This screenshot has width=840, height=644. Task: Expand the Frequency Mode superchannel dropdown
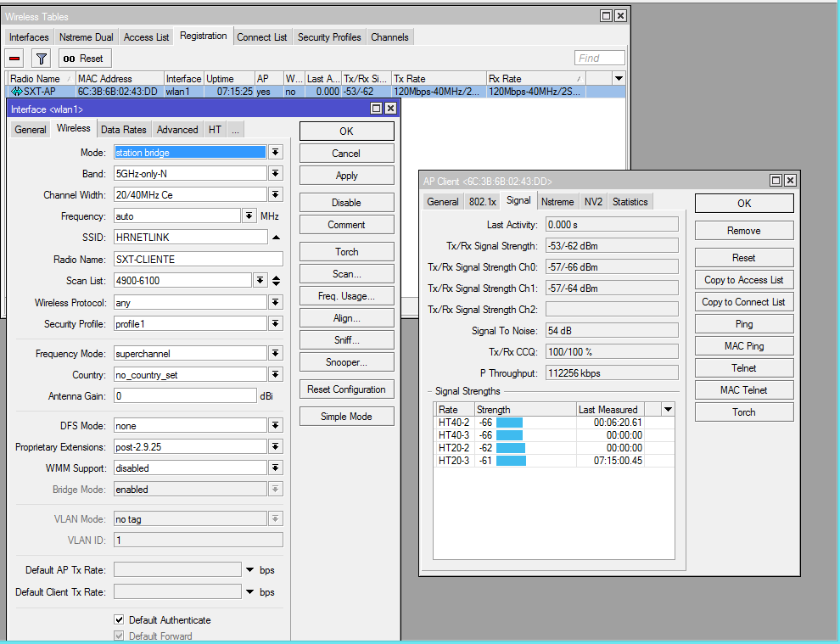(276, 354)
